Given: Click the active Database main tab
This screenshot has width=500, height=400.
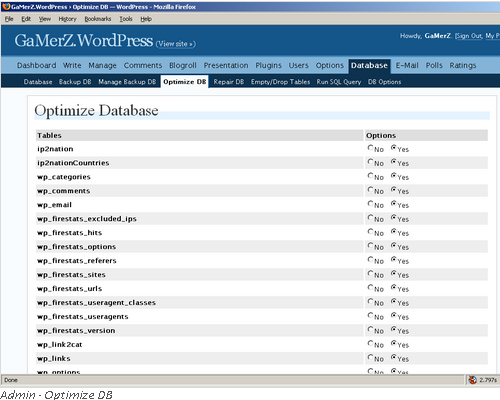Looking at the screenshot, I should coord(369,65).
